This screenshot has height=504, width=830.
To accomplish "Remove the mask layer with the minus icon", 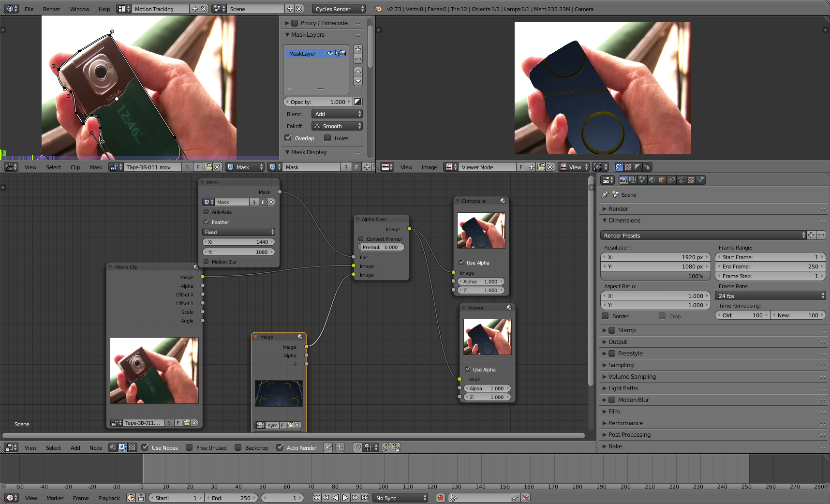I will (x=358, y=59).
